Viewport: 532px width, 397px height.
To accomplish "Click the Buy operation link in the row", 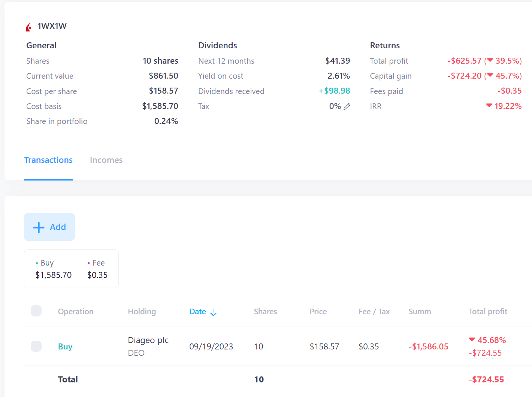I will pos(65,346).
